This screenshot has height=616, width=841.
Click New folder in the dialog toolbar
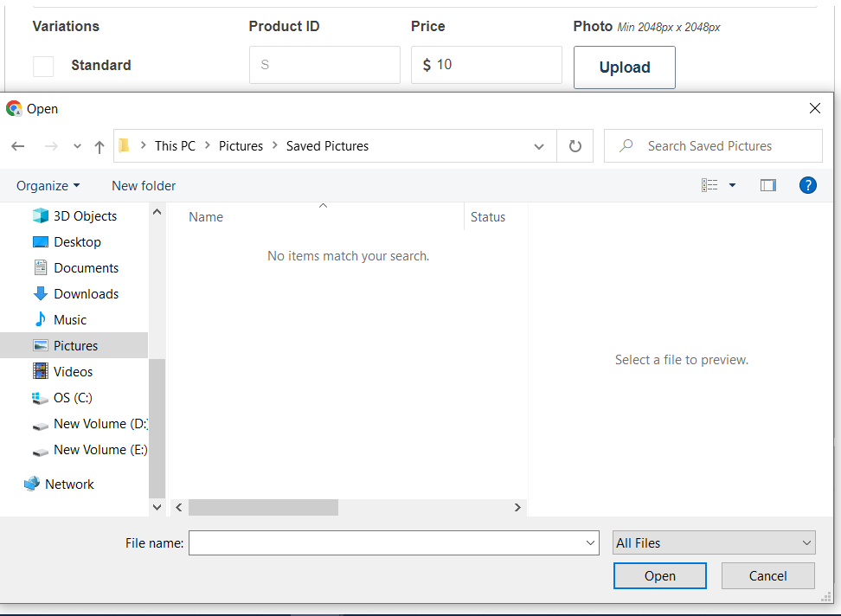click(144, 185)
